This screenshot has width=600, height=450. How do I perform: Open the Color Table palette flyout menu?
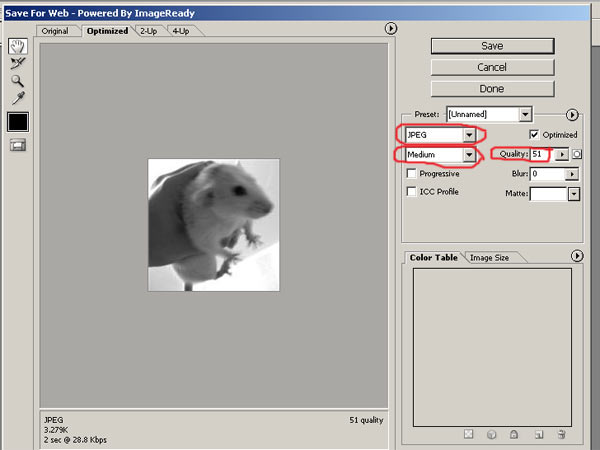pyautogui.click(x=577, y=256)
